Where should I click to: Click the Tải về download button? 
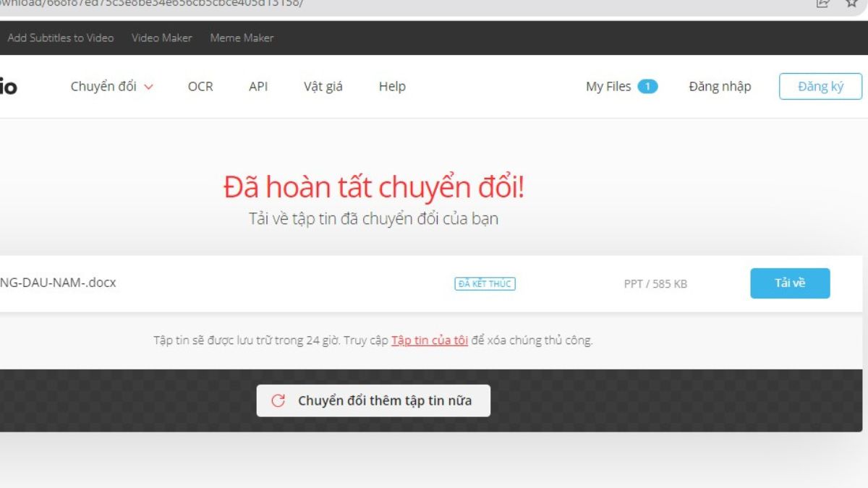click(x=790, y=283)
